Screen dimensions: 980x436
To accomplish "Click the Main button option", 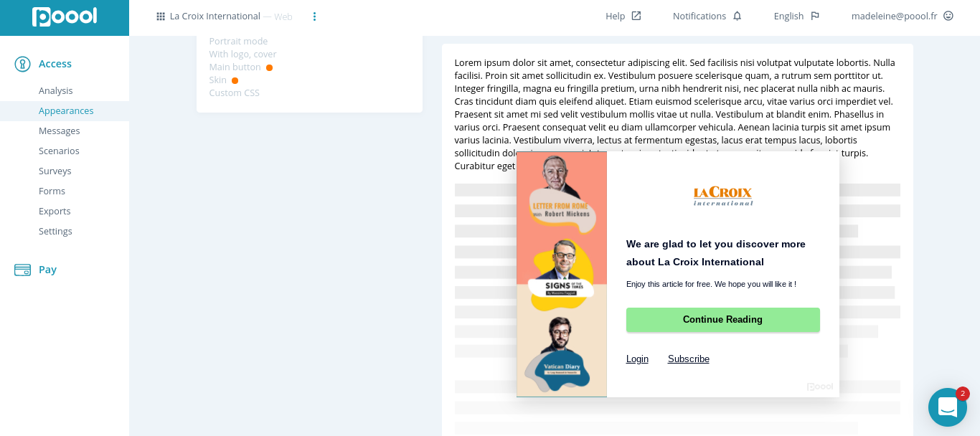I will point(235,67).
